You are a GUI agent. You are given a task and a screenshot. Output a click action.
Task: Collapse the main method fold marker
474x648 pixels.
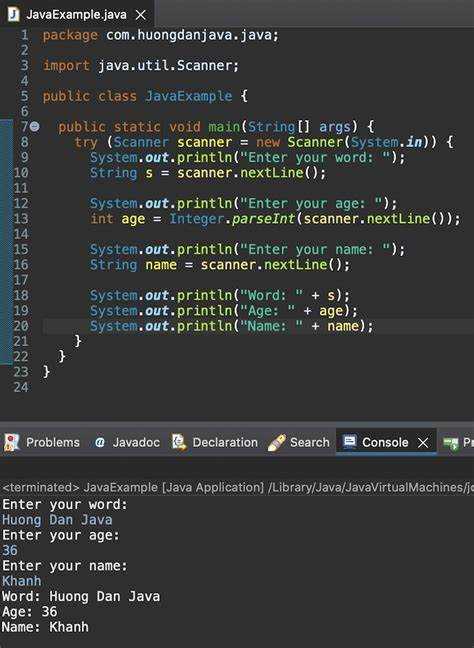click(x=35, y=126)
